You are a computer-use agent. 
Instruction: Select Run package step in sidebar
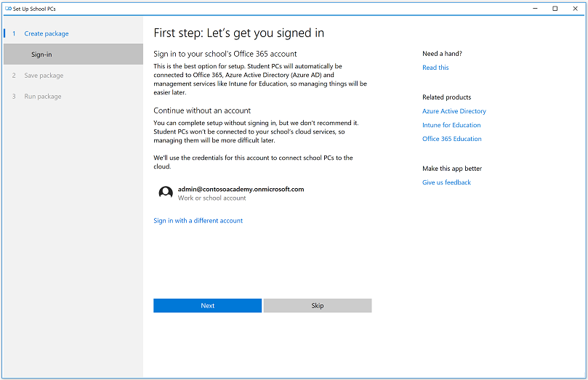coord(42,97)
